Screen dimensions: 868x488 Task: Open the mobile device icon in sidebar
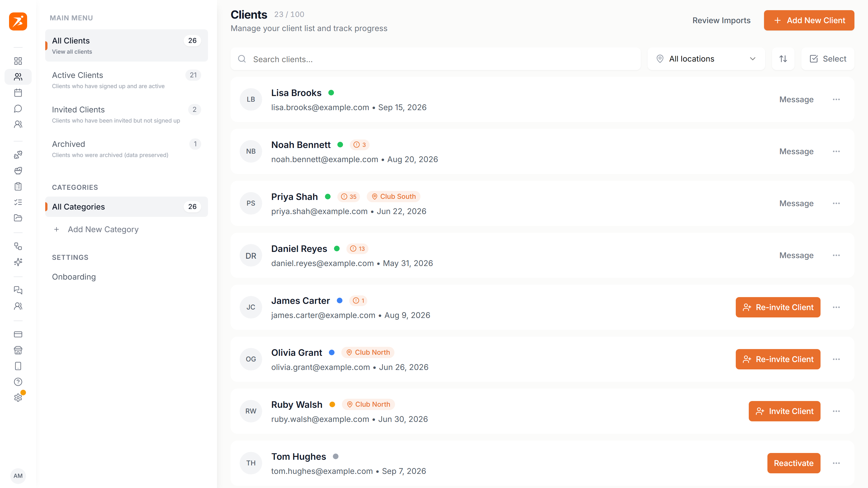coord(18,366)
